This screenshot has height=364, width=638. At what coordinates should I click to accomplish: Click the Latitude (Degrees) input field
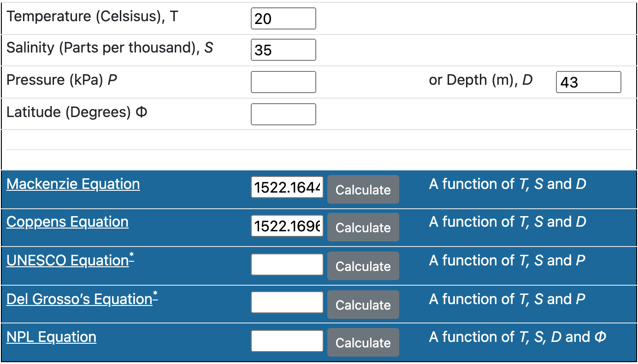click(x=284, y=114)
